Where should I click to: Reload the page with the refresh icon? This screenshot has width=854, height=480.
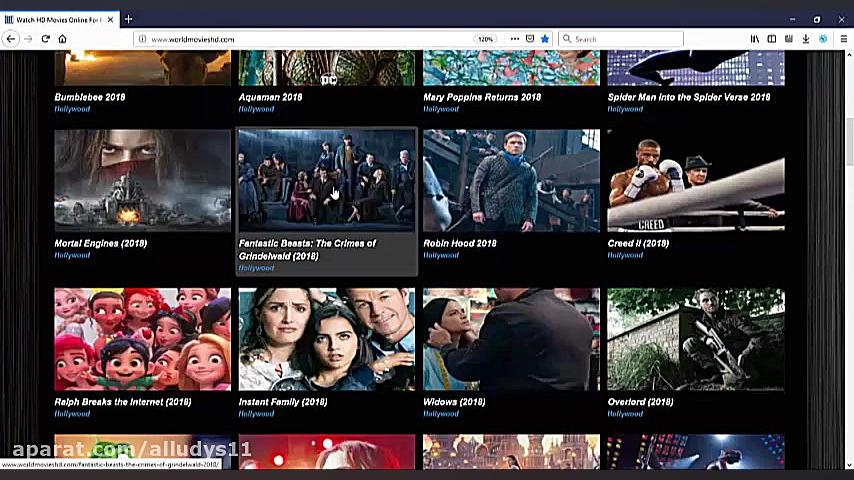[46, 39]
